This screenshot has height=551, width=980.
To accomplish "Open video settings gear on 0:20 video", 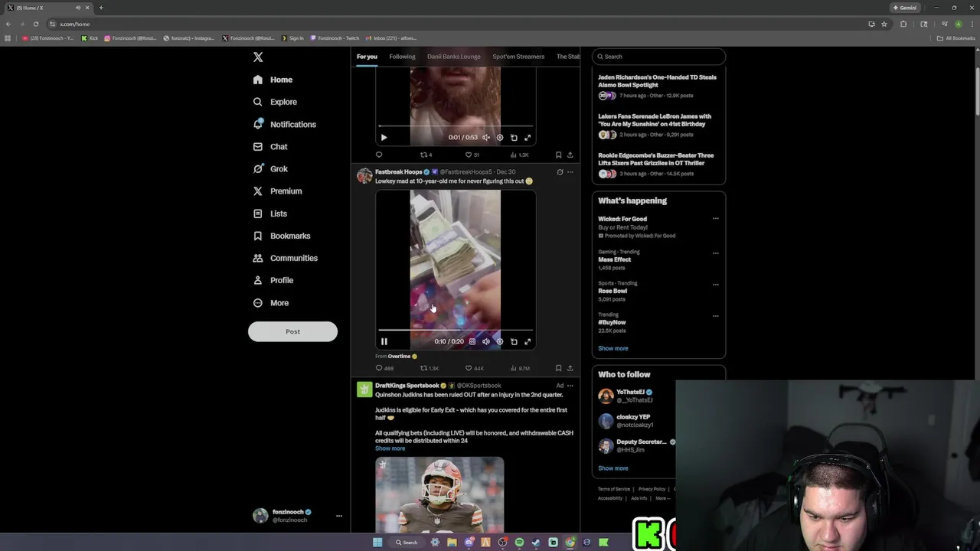I will (x=500, y=341).
